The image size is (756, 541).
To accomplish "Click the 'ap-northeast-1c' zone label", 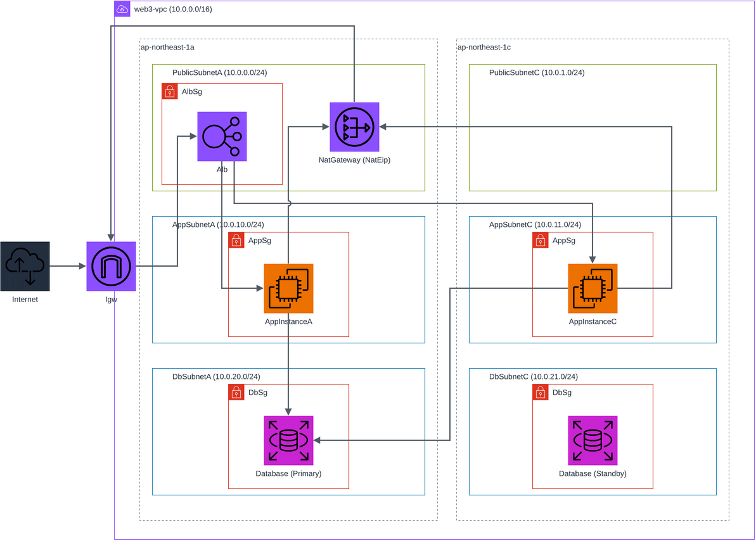I will pyautogui.click(x=484, y=48).
